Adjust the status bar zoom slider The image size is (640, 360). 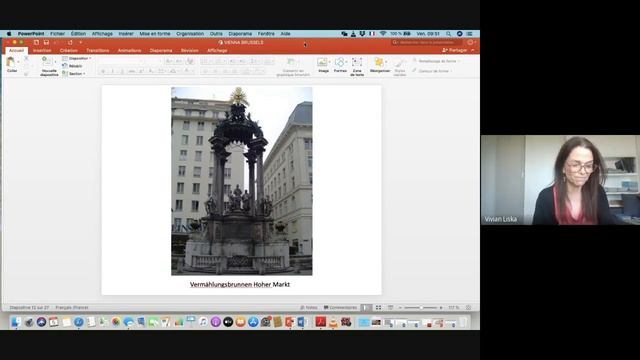(421, 308)
